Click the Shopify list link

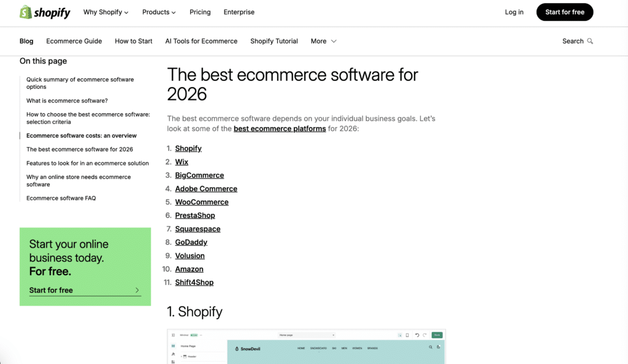click(188, 148)
